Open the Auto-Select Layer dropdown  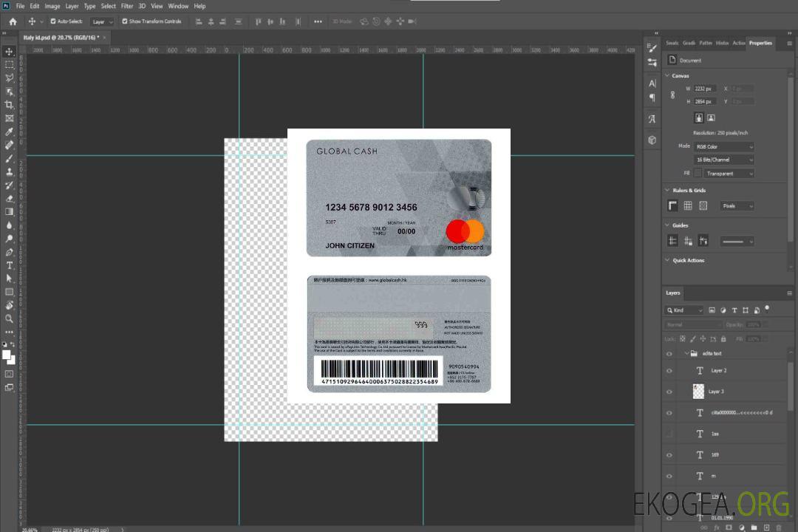(x=102, y=21)
